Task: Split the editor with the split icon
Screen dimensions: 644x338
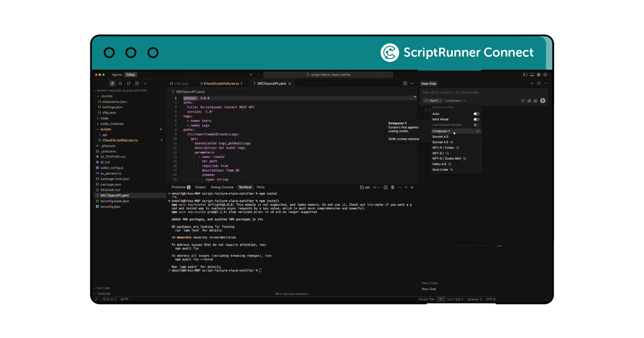Action: [405, 83]
